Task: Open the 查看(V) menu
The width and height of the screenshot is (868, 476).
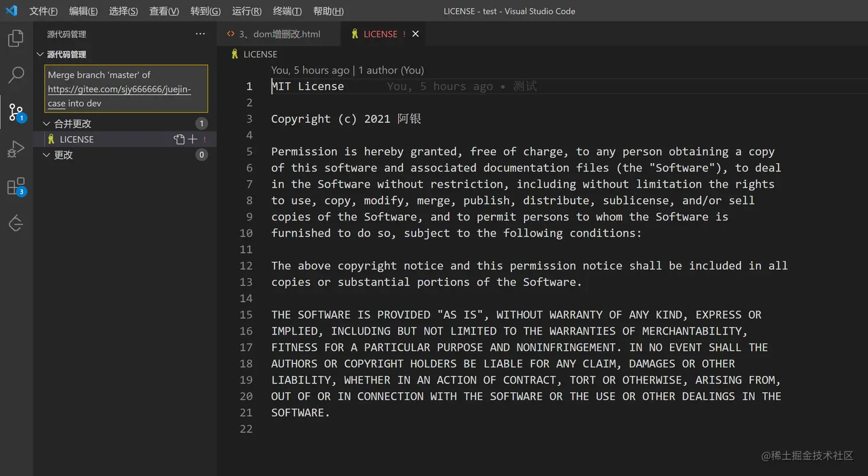Action: pyautogui.click(x=164, y=11)
